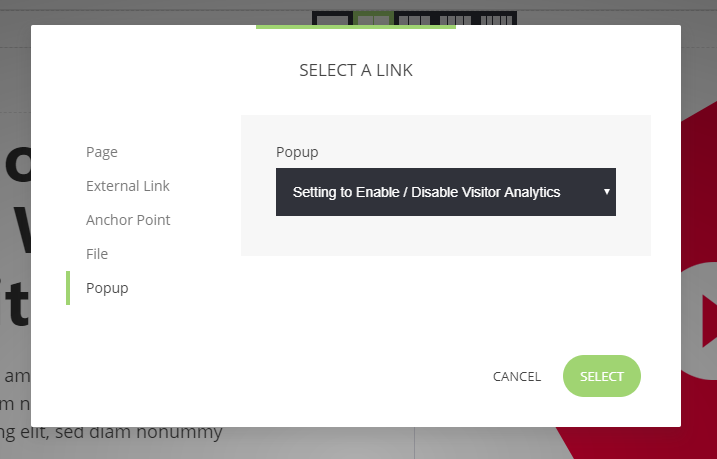Click the green bar at dialog top
717x459 pixels.
[356, 27]
